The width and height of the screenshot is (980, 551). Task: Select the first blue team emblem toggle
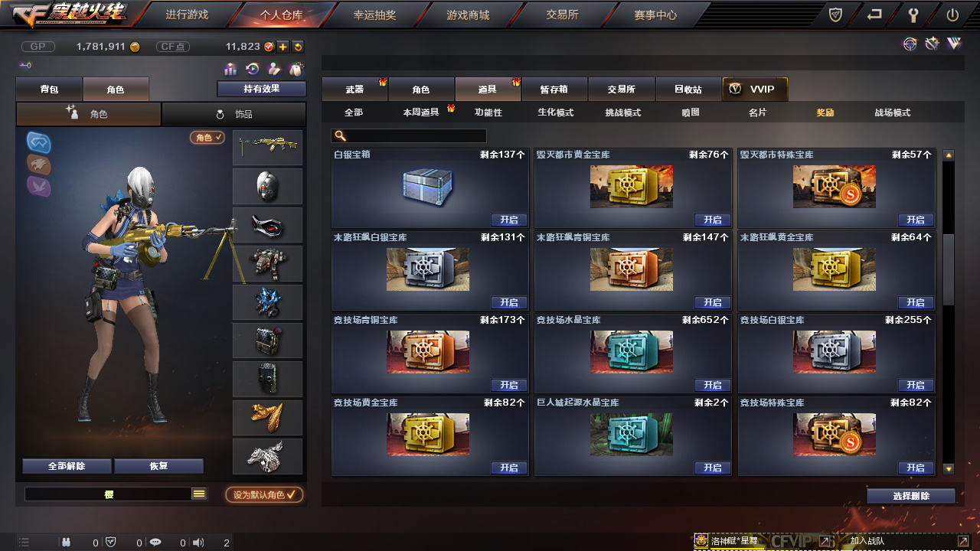39,142
